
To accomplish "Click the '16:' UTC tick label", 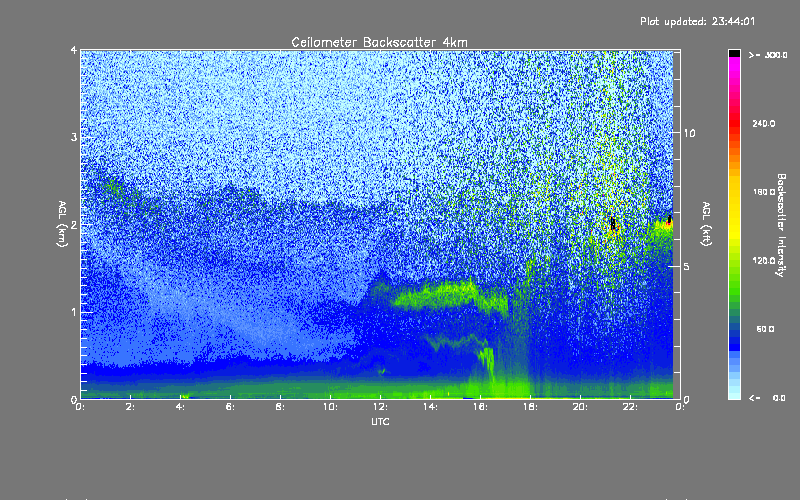I will point(480,407).
